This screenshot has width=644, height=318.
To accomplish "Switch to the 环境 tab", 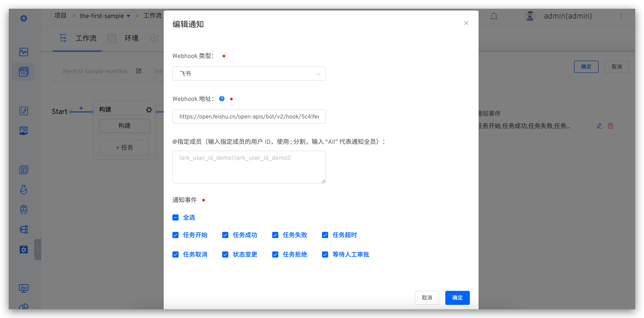I will (x=131, y=38).
